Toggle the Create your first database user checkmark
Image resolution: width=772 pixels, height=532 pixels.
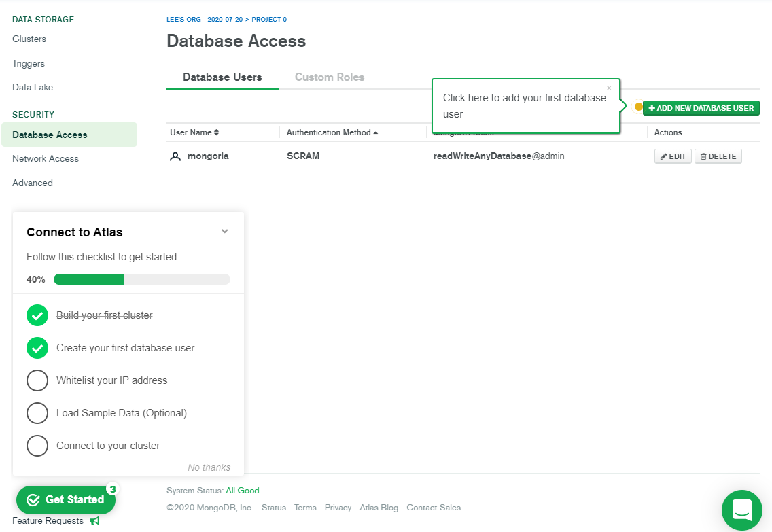tap(37, 348)
